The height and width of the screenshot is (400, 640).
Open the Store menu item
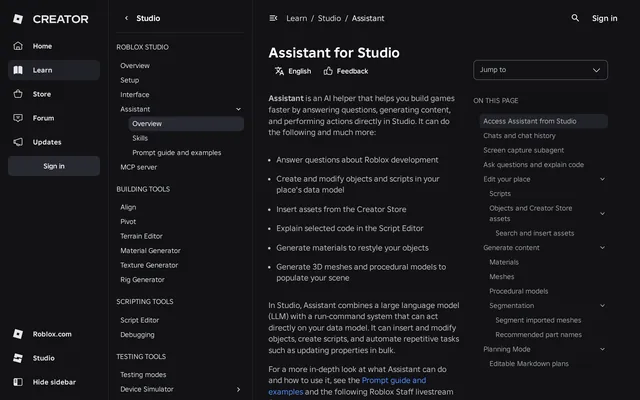click(x=54, y=94)
